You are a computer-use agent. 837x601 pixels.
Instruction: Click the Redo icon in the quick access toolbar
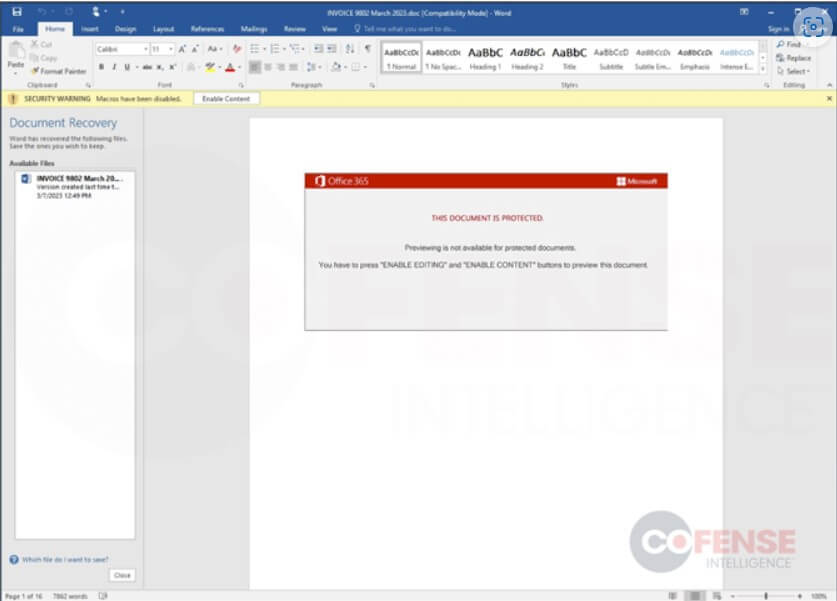(x=69, y=12)
